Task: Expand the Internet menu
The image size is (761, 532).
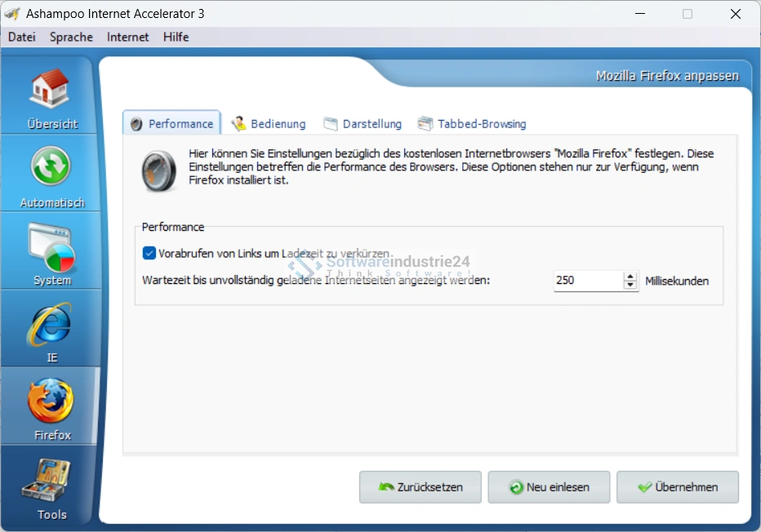Action: point(128,37)
